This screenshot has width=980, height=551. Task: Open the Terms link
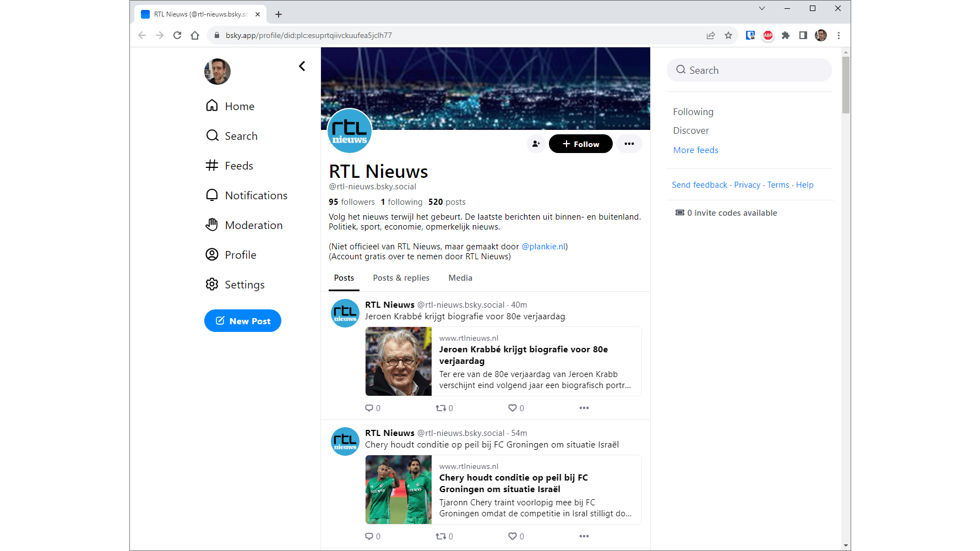(x=778, y=185)
